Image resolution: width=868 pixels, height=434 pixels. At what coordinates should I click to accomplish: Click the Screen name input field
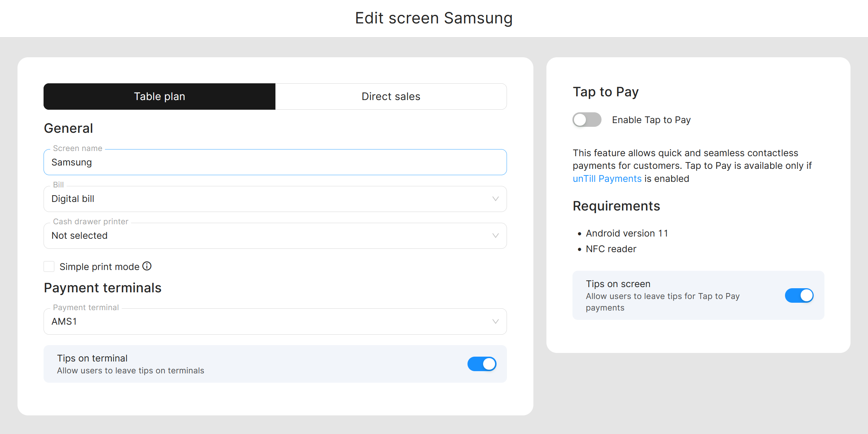tap(275, 163)
